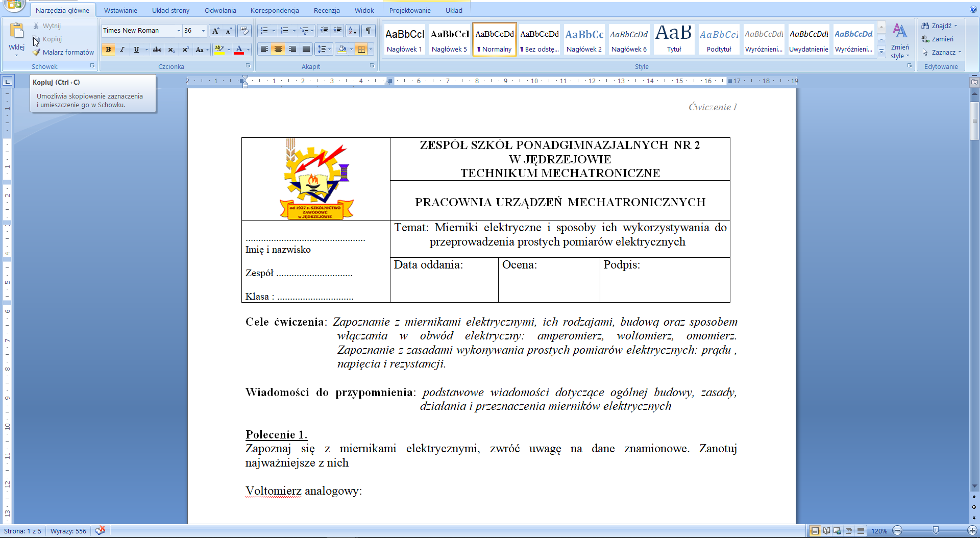
Task: Open the change case (Aa) dropdown
Action: click(x=202, y=50)
